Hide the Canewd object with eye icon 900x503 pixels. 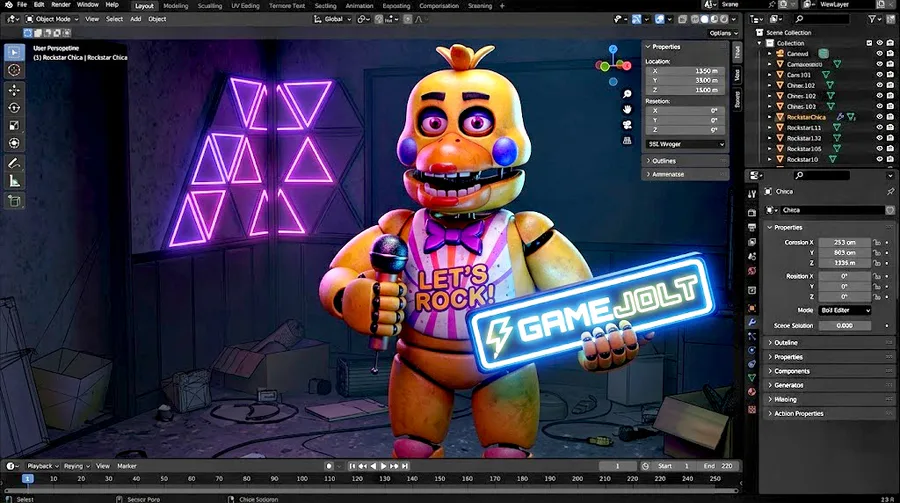click(879, 53)
